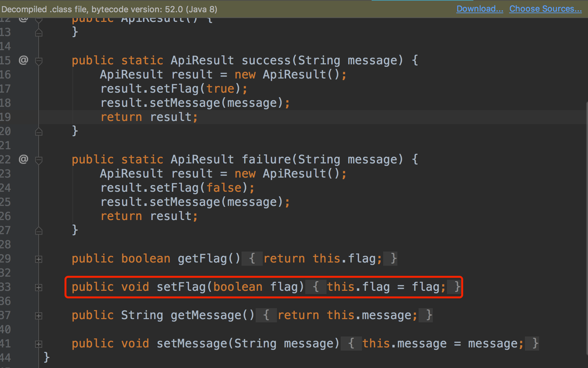The width and height of the screenshot is (588, 368).
Task: Open the Choose Sources... link
Action: (545, 9)
